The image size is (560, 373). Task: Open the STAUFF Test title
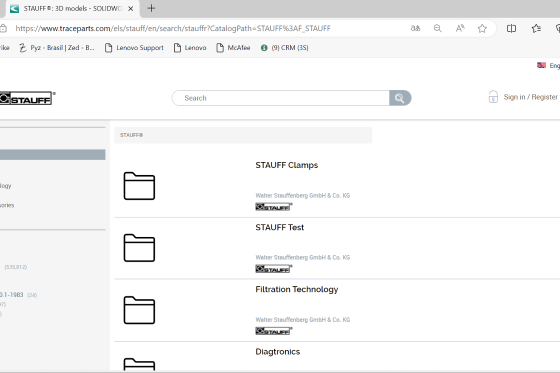(x=280, y=227)
